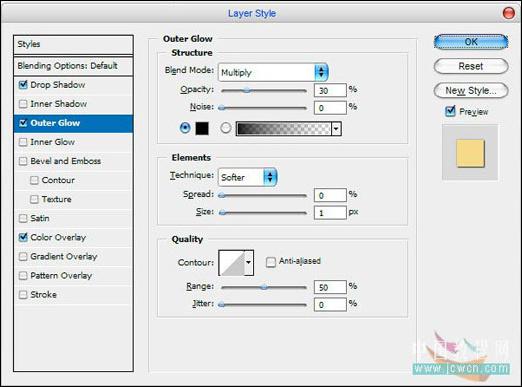The height and width of the screenshot is (387, 522).
Task: Click the Spread value field
Action: point(330,195)
